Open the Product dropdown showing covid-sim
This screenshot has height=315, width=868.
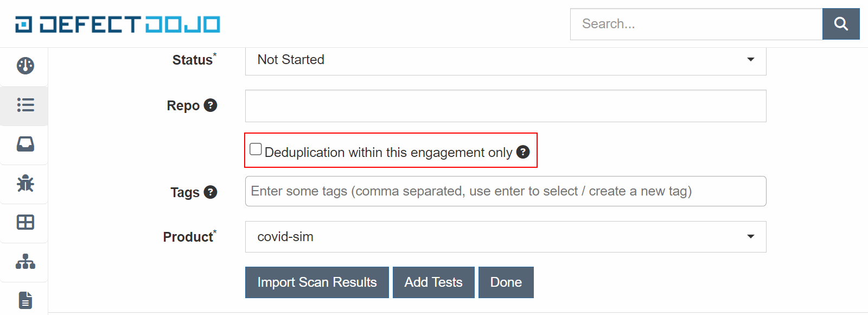point(505,237)
